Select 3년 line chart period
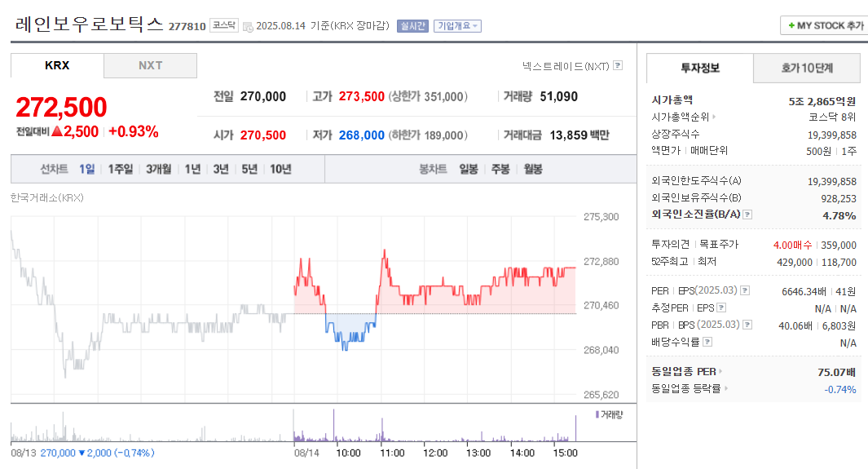Viewport: 868px width, 469px height. tap(220, 169)
